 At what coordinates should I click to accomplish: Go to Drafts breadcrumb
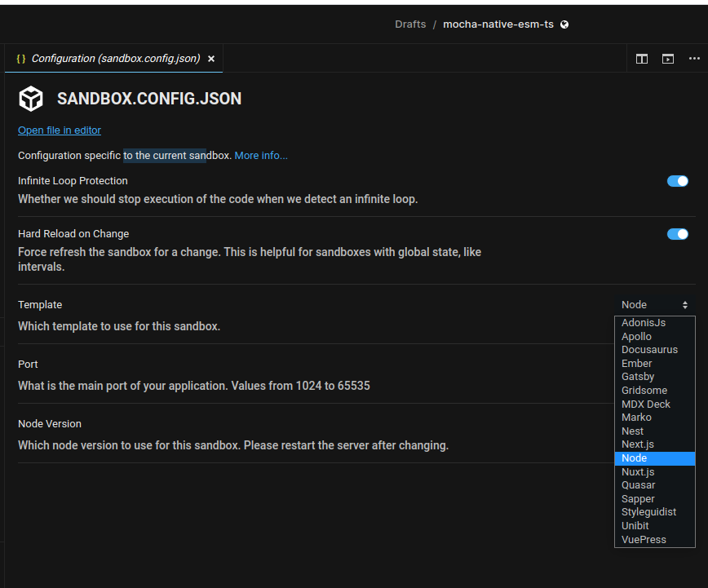coord(410,24)
